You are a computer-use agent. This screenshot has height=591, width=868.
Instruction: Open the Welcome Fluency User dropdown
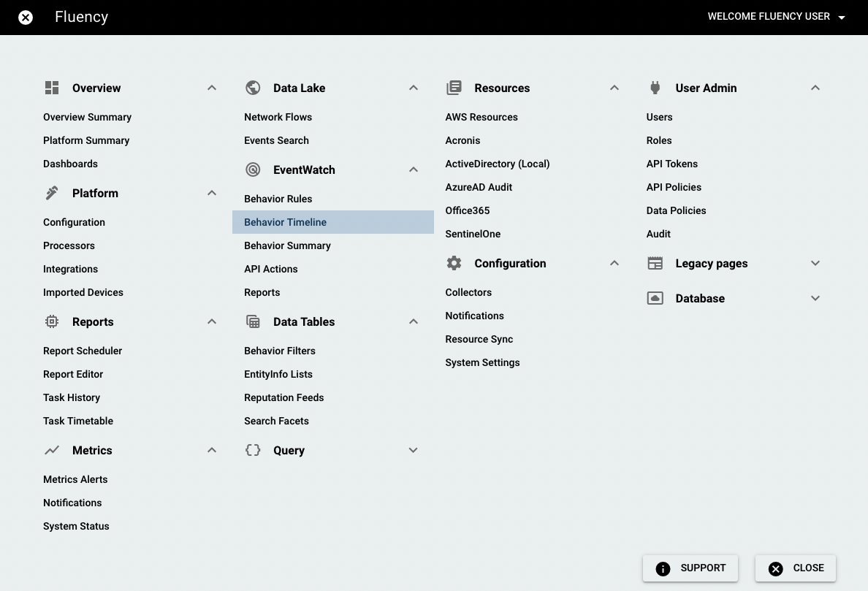[x=776, y=17]
